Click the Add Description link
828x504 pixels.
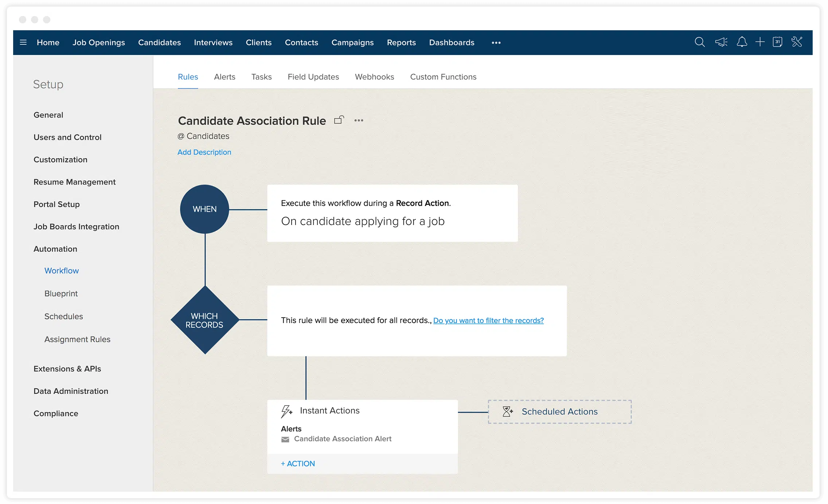click(204, 152)
